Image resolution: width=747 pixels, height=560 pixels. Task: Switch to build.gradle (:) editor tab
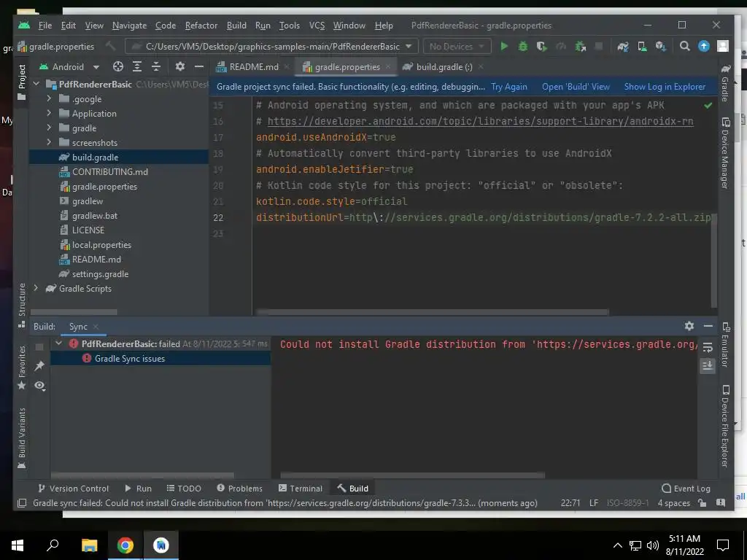coord(444,66)
